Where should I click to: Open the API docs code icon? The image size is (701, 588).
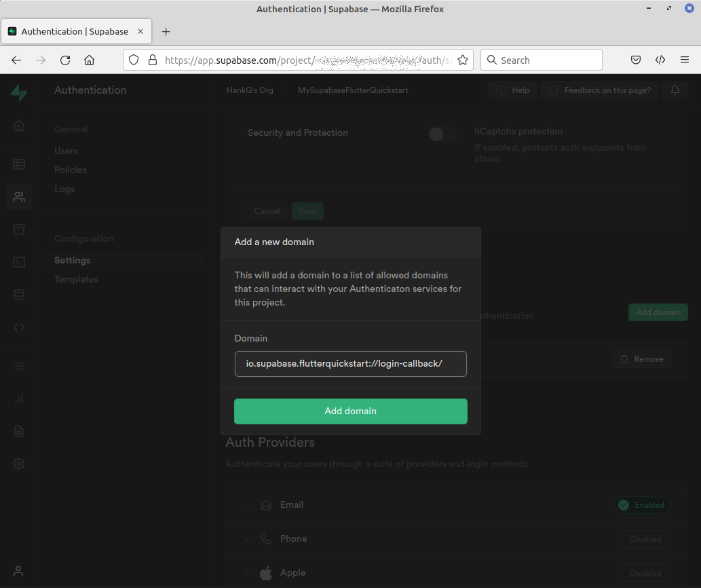19,327
